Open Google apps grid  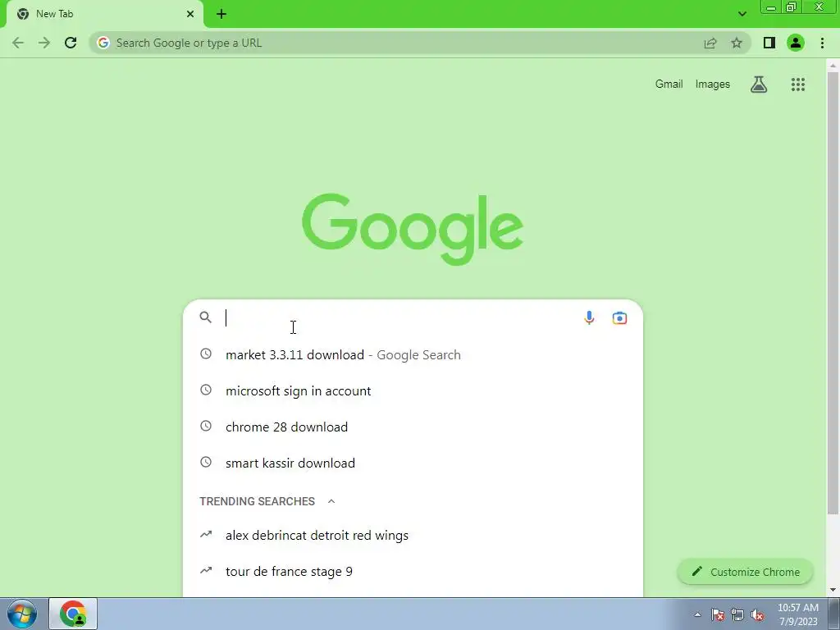[x=798, y=84]
